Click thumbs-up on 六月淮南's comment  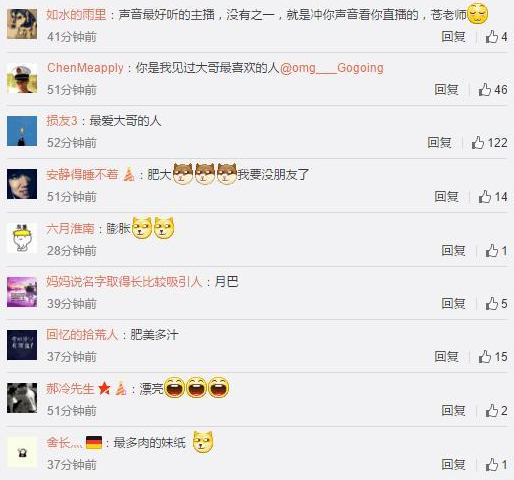click(496, 251)
